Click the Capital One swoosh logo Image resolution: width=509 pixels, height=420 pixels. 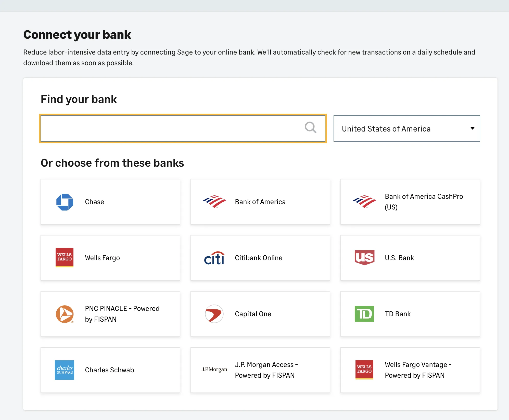click(214, 314)
